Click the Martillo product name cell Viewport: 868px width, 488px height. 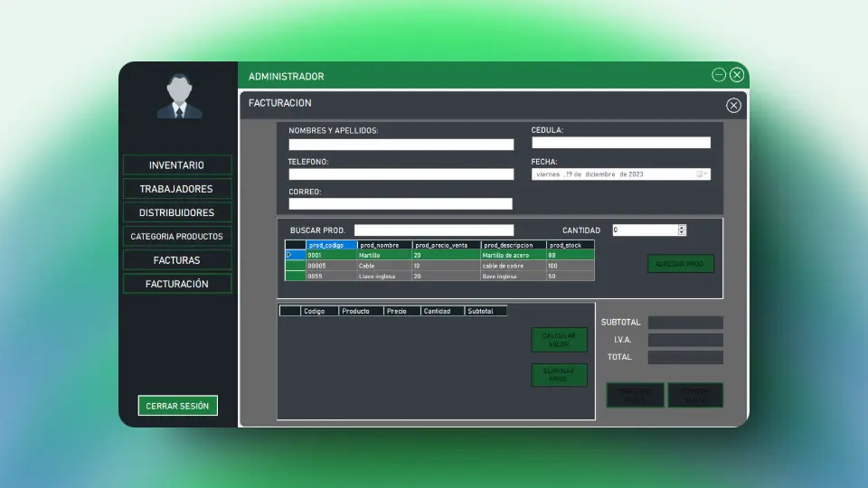click(385, 255)
